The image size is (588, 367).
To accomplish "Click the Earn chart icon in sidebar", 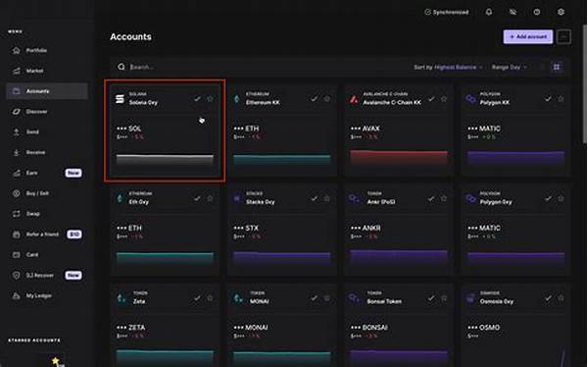I will tap(16, 173).
